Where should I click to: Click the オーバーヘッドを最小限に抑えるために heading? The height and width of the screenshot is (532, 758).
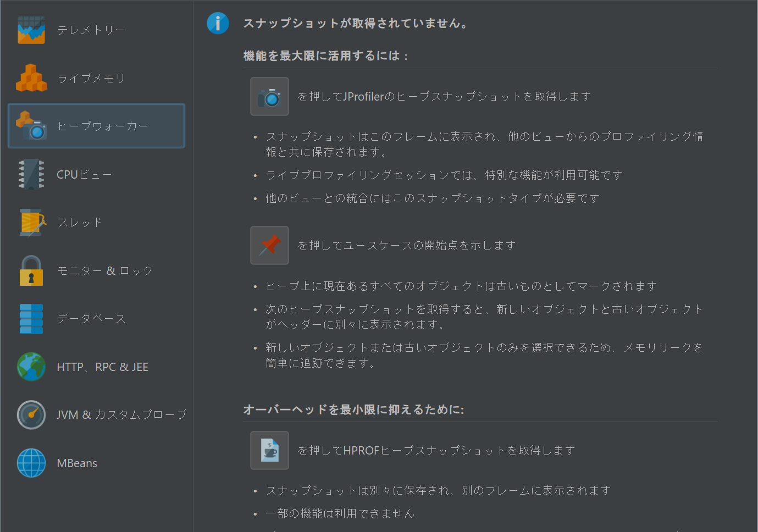click(x=353, y=410)
